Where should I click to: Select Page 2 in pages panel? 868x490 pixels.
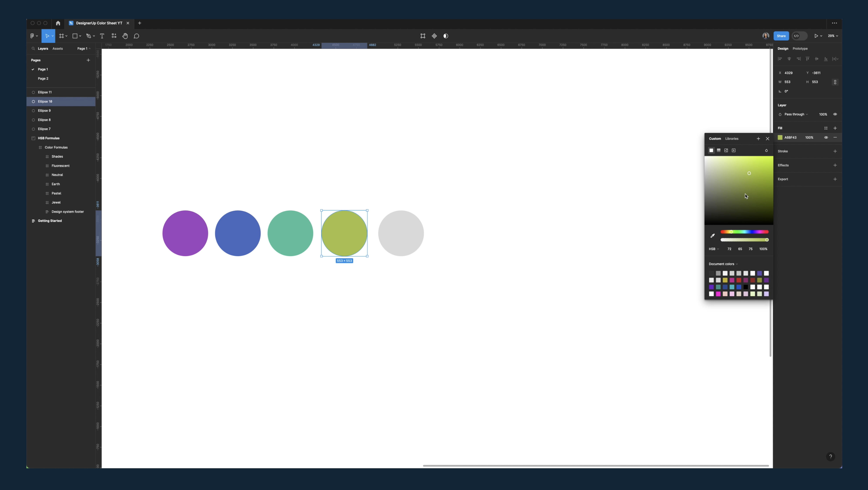click(x=43, y=78)
